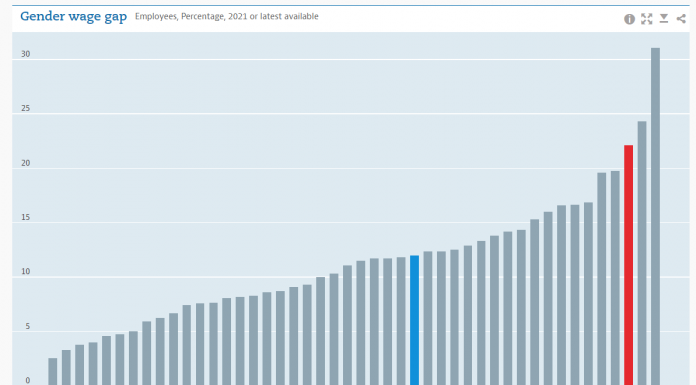Expand chart to fullscreen view
The width and height of the screenshot is (696, 385).
tap(646, 19)
